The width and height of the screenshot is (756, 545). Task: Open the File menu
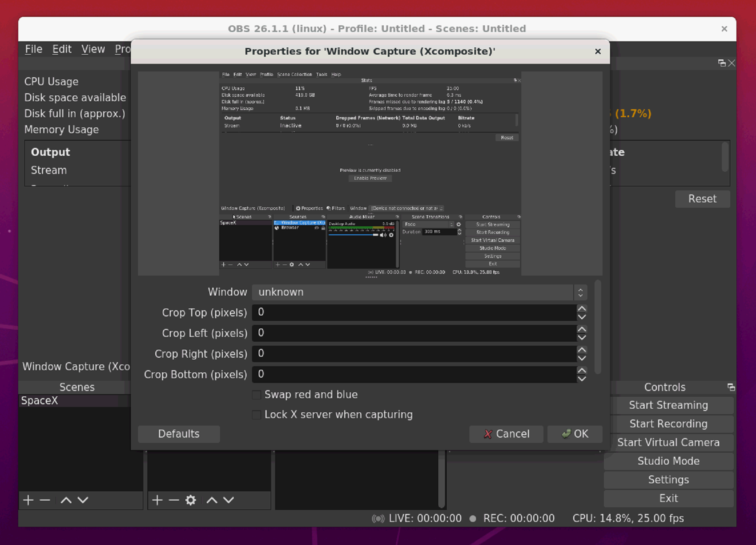coord(33,49)
